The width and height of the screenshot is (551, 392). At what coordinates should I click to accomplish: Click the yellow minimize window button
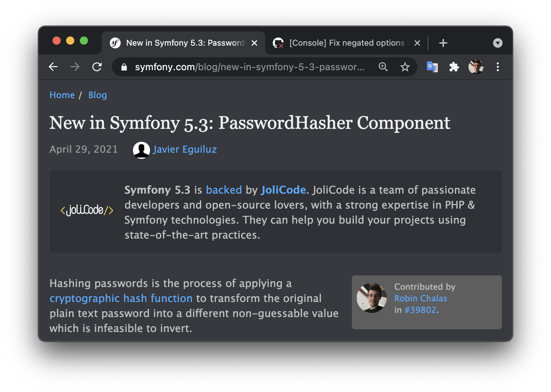(70, 41)
